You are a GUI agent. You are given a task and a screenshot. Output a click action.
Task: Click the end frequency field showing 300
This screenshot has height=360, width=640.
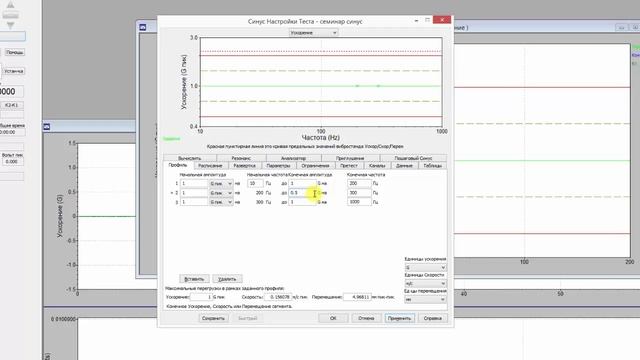click(x=359, y=193)
